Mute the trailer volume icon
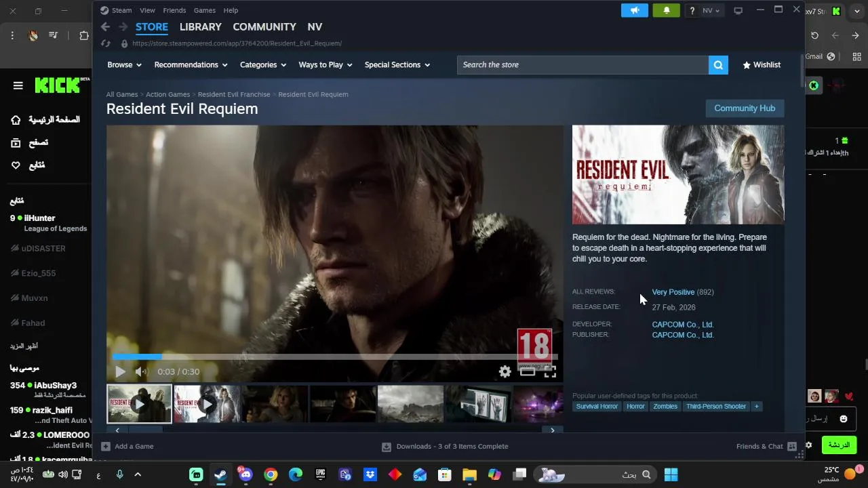 coord(141,371)
